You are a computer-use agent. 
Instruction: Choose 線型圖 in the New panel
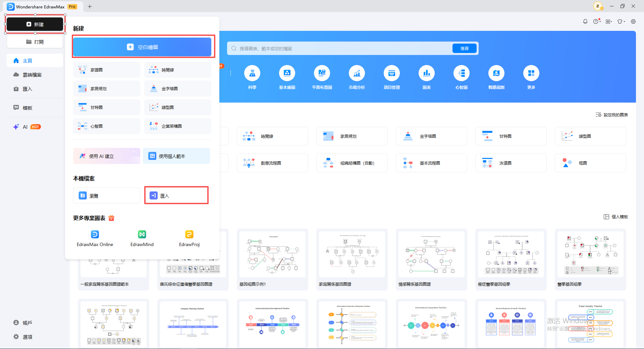pos(178,107)
